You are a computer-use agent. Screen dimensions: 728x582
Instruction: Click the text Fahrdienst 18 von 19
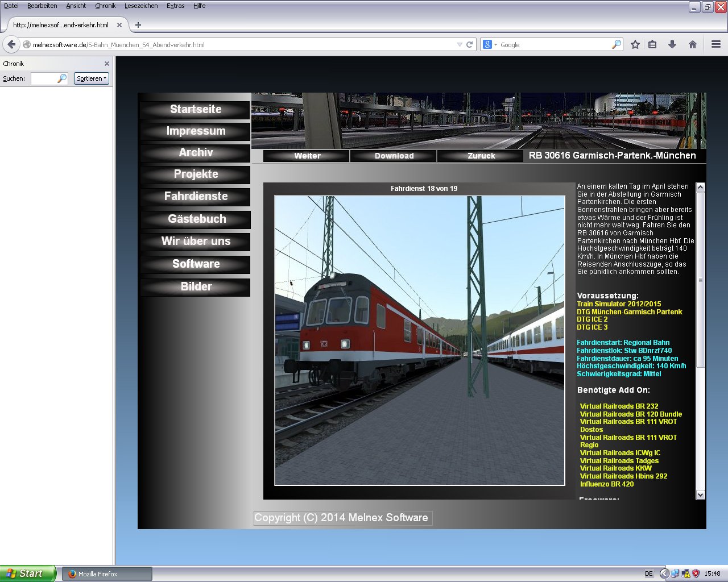tap(424, 188)
